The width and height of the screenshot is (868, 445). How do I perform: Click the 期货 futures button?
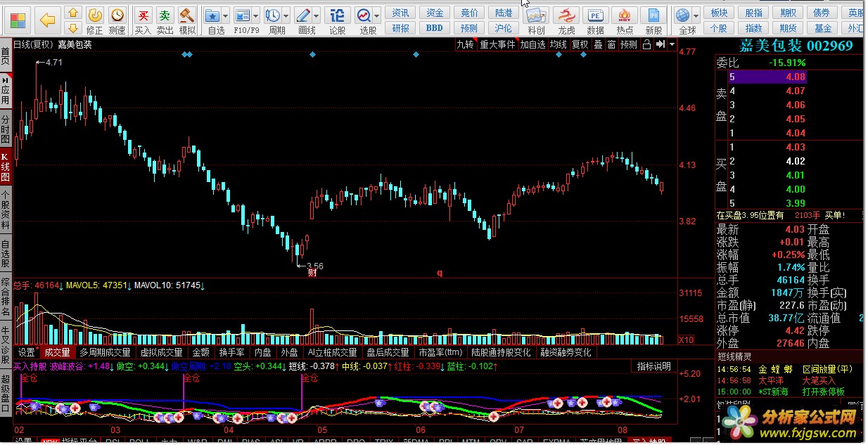point(789,28)
